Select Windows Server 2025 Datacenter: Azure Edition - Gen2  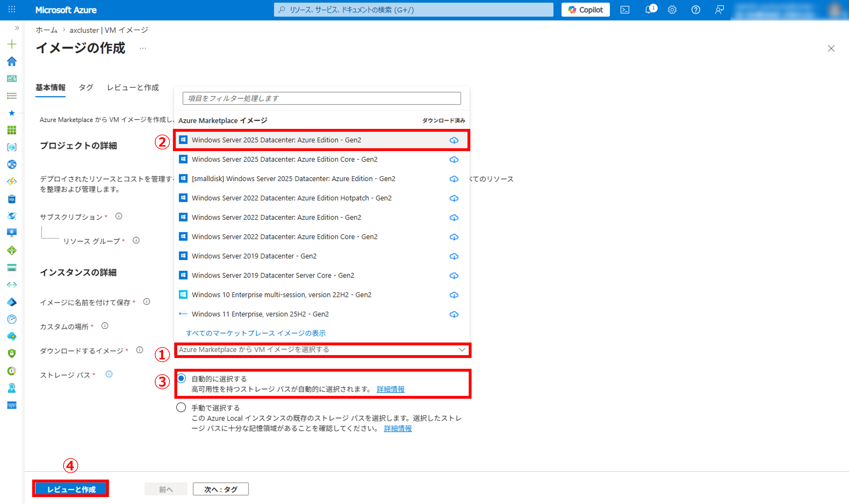tap(322, 140)
